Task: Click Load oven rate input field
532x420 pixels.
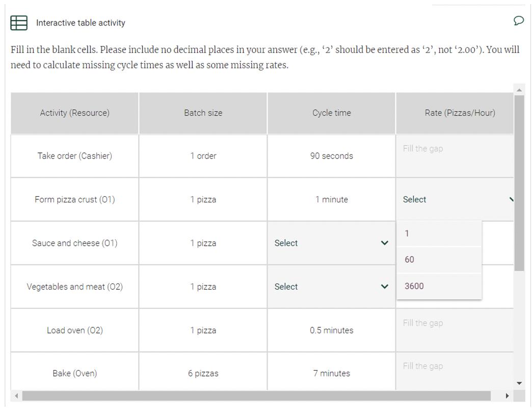Action: [x=455, y=330]
